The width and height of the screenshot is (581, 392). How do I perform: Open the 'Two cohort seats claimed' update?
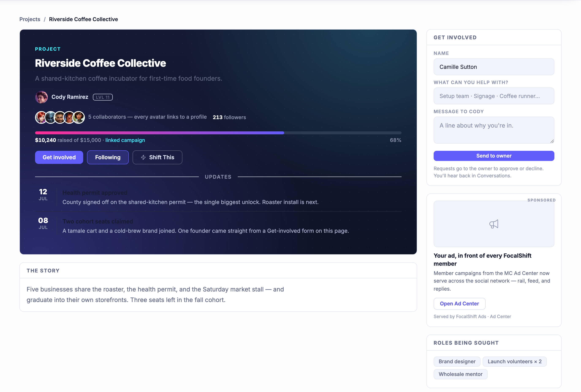(98, 222)
